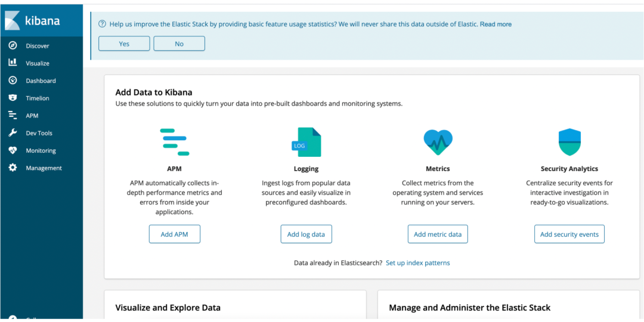644x322 pixels.
Task: Click the Add metric data button
Action: pos(438,234)
